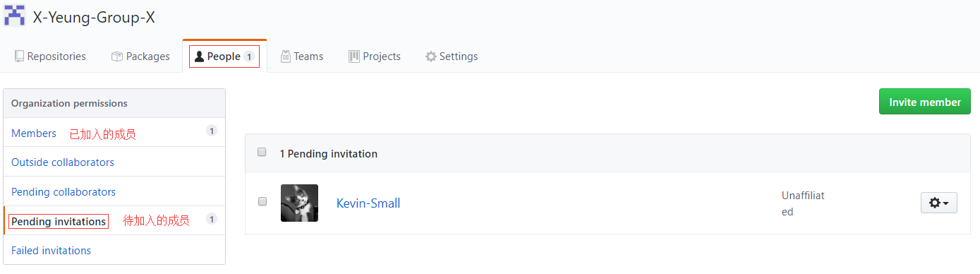Viewport: 980px width, 274px height.
Task: Open Outside collaborators list
Action: (x=63, y=162)
